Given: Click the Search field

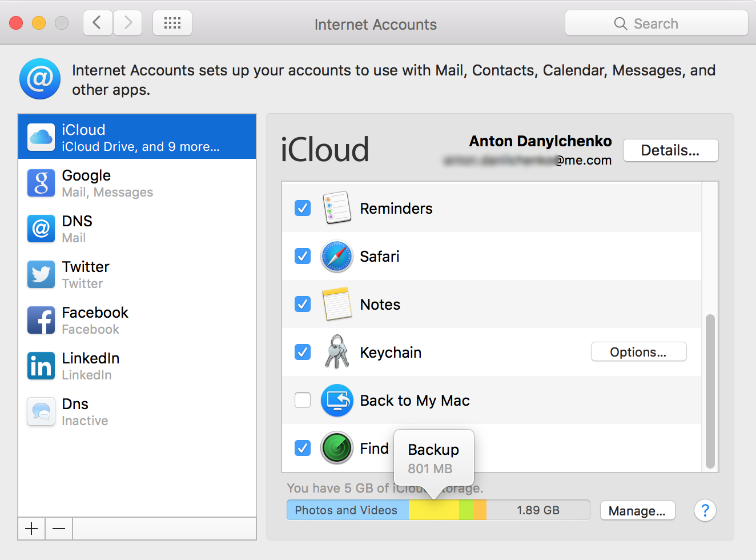Looking at the screenshot, I should point(657,23).
